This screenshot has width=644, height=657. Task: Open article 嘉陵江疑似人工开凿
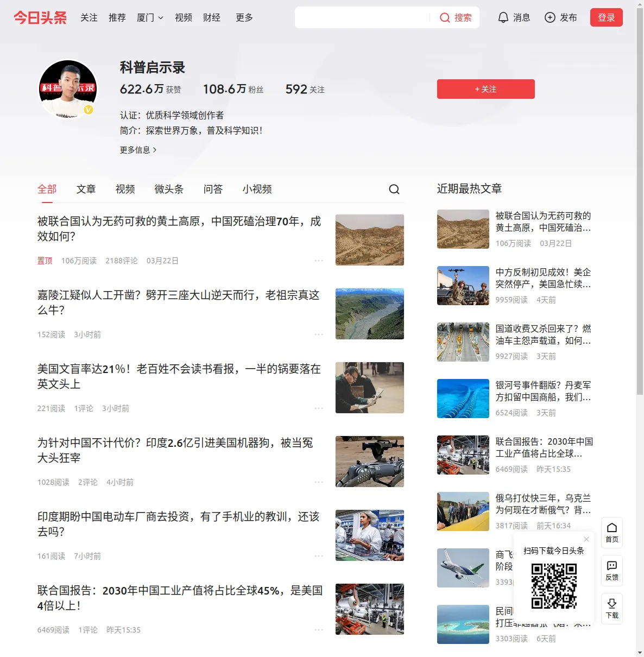point(179,302)
